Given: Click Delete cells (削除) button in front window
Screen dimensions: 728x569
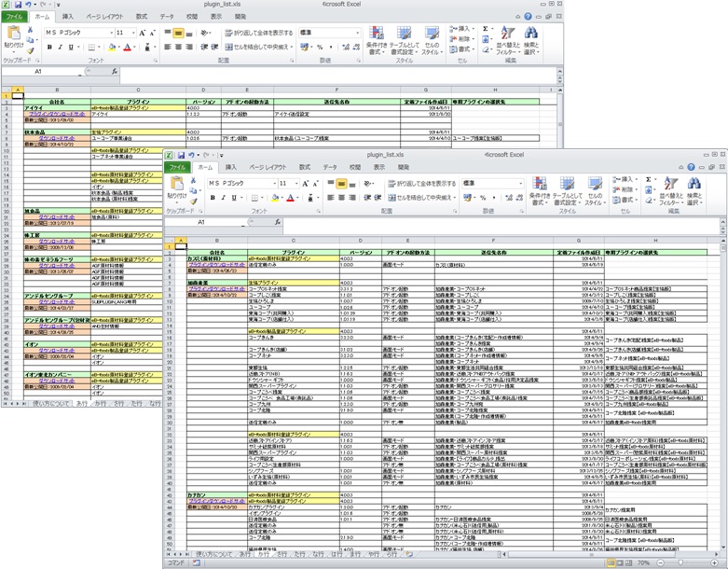Looking at the screenshot, I should click(624, 189).
